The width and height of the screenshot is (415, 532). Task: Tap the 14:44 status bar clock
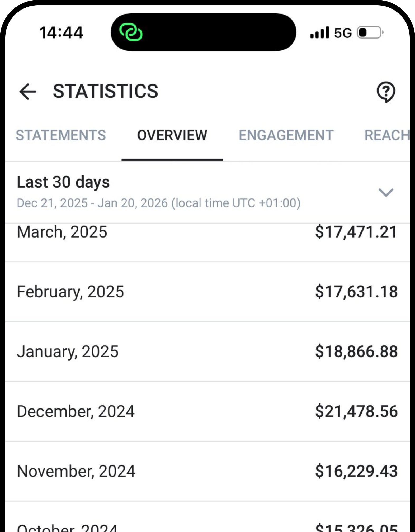pyautogui.click(x=61, y=33)
